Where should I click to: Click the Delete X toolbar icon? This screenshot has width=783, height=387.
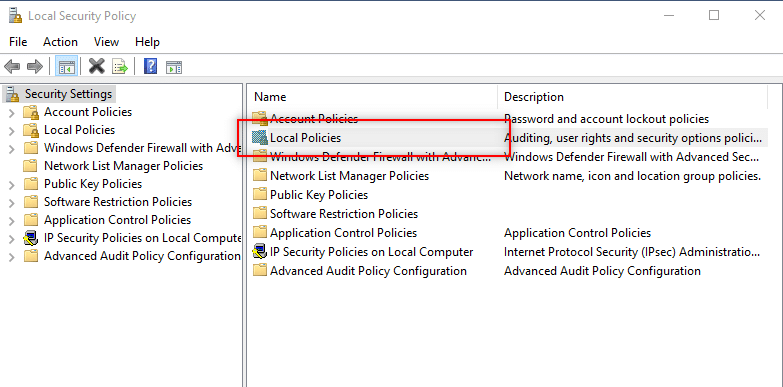tap(97, 66)
